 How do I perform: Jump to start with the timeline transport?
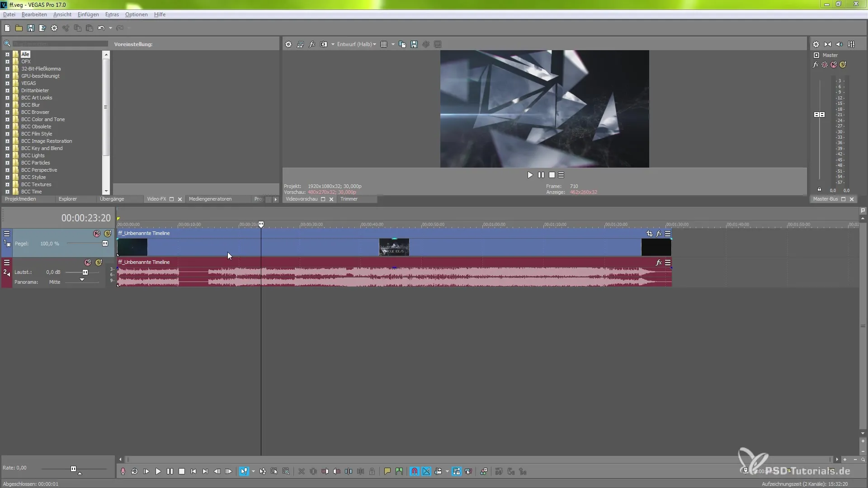(193, 471)
